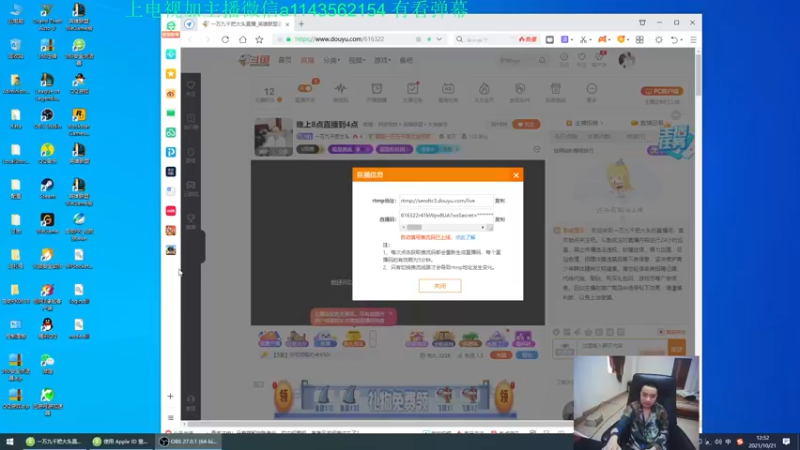Open the yellow star sidebar favorites
The image size is (800, 450).
pyautogui.click(x=171, y=74)
